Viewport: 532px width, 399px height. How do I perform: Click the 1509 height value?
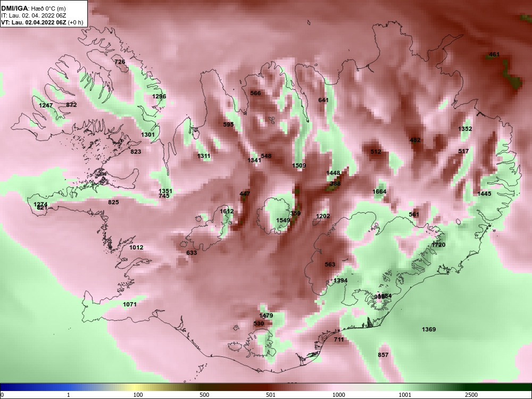coord(299,165)
